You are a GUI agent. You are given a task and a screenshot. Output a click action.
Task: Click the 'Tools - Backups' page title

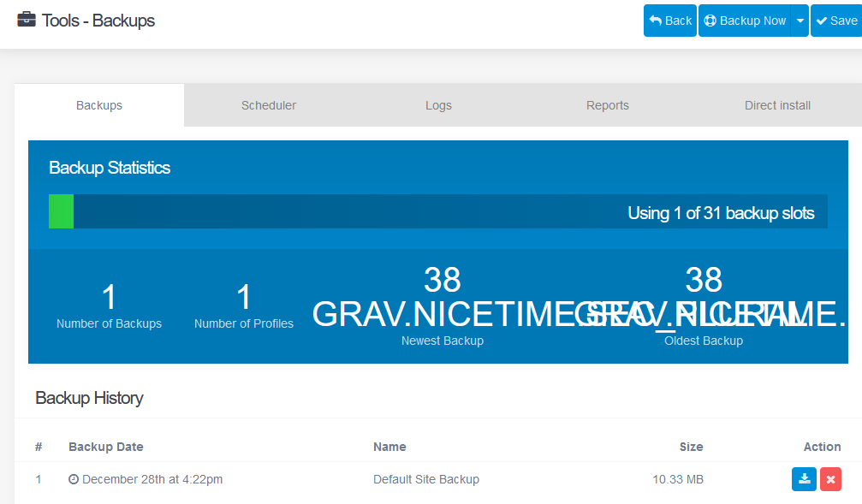(98, 21)
